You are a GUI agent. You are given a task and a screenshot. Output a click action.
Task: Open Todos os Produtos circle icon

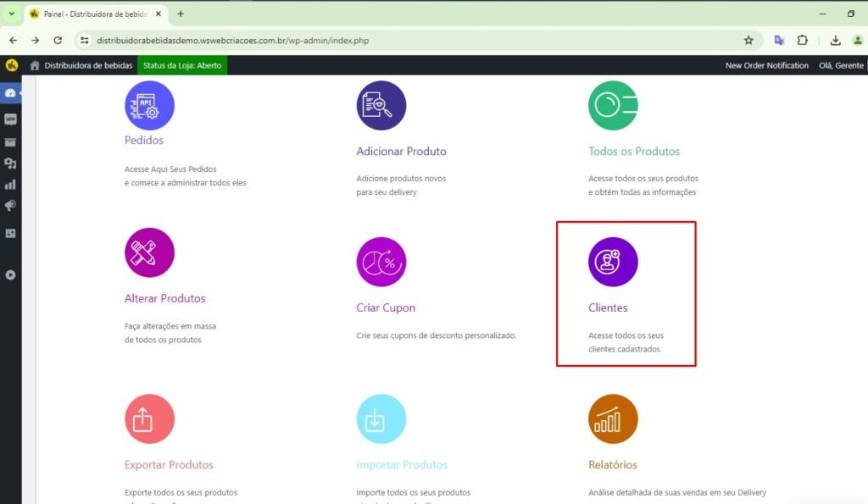(613, 106)
